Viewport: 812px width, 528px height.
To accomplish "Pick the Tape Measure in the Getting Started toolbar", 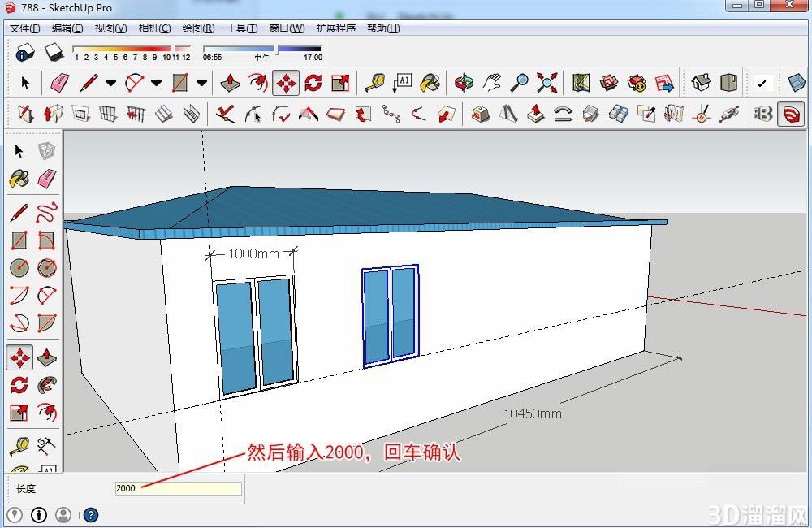I will 375,83.
